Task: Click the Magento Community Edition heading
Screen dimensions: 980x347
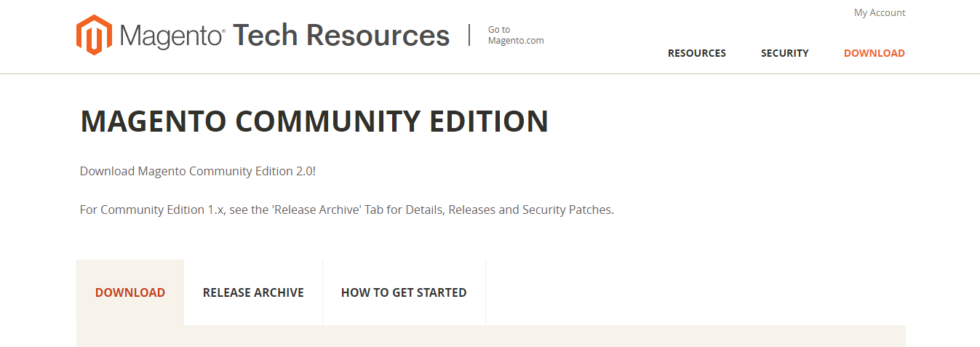Action: click(x=314, y=121)
